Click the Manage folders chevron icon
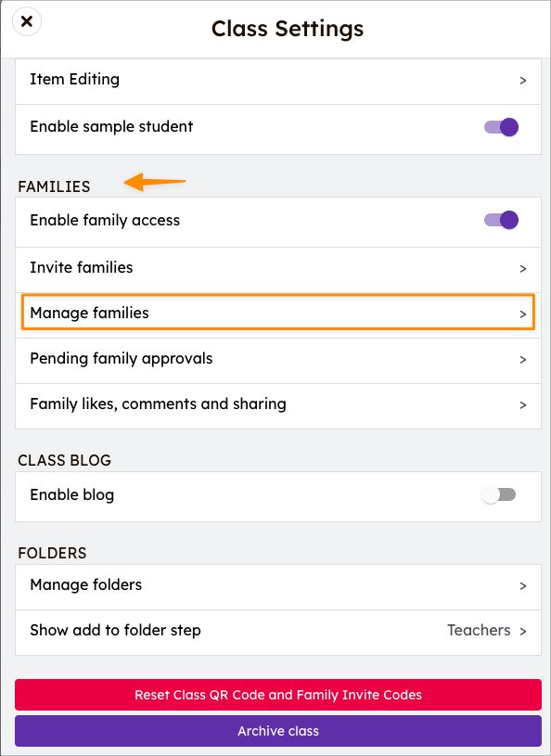Screen dimensions: 551x756 (x=522, y=586)
